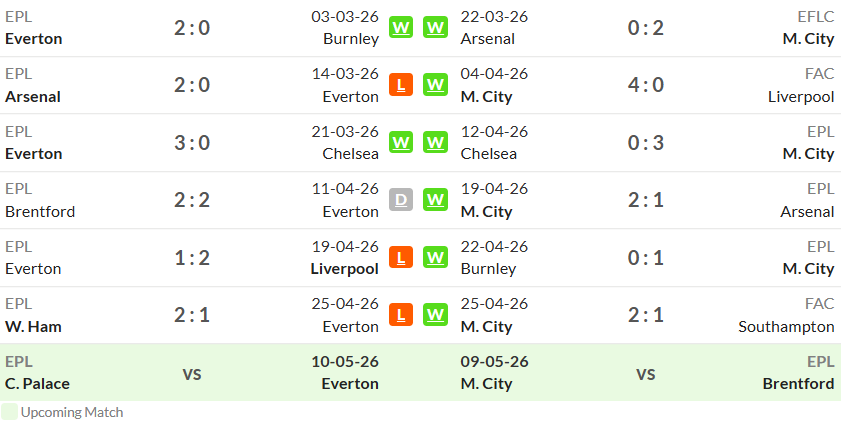Click the orange L badge for Arsenal vs Everton
Image resolution: width=842 pixels, height=427 pixels.
401,85
